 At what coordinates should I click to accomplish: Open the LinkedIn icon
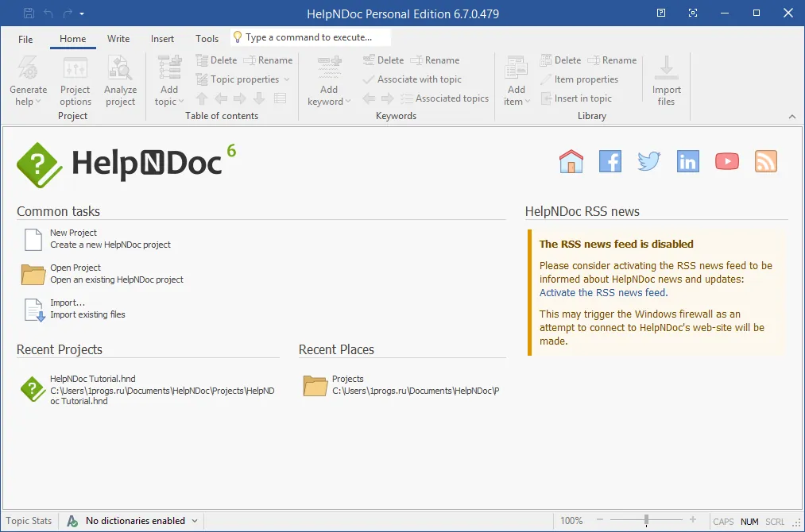pyautogui.click(x=688, y=162)
